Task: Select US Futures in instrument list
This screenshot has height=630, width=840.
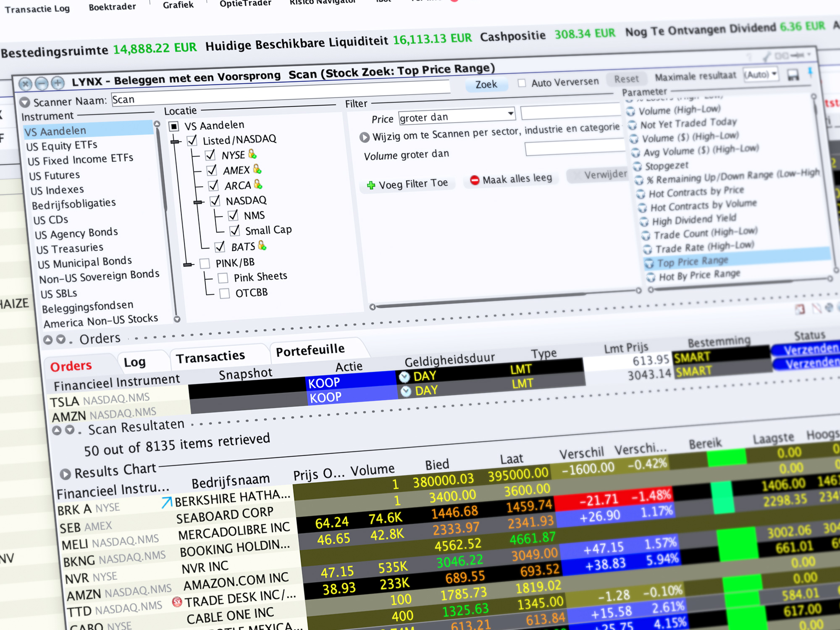Action: [x=55, y=175]
